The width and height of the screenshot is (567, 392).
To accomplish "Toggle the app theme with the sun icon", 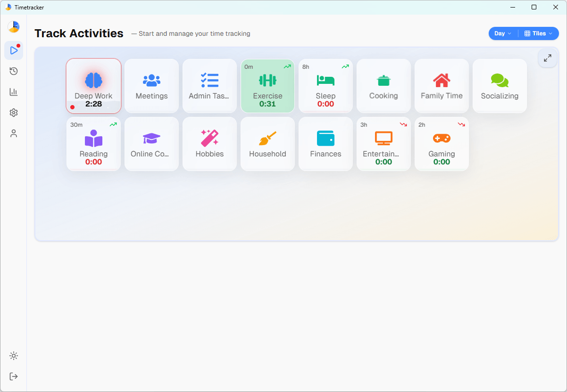I will pyautogui.click(x=14, y=356).
